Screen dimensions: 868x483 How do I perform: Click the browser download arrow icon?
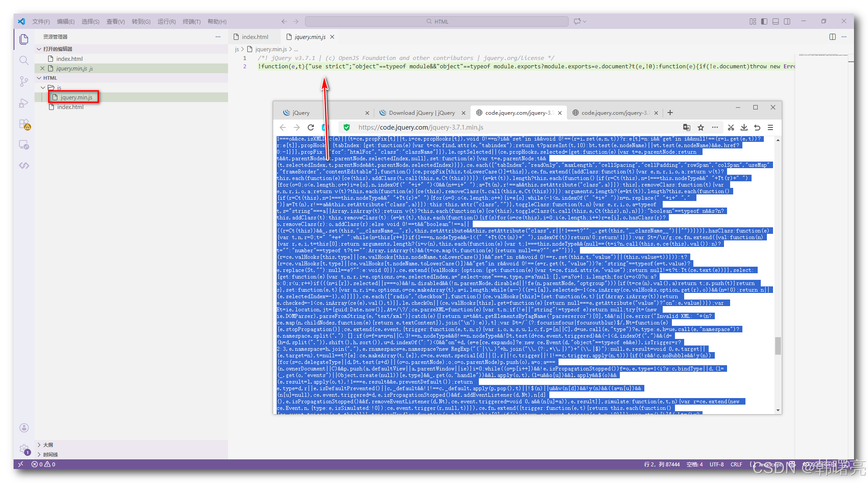(x=744, y=127)
